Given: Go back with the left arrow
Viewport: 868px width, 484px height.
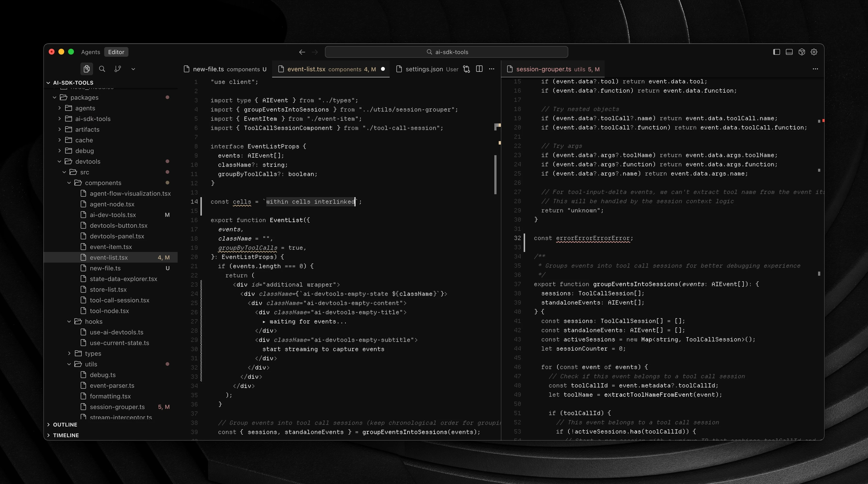Looking at the screenshot, I should [302, 52].
